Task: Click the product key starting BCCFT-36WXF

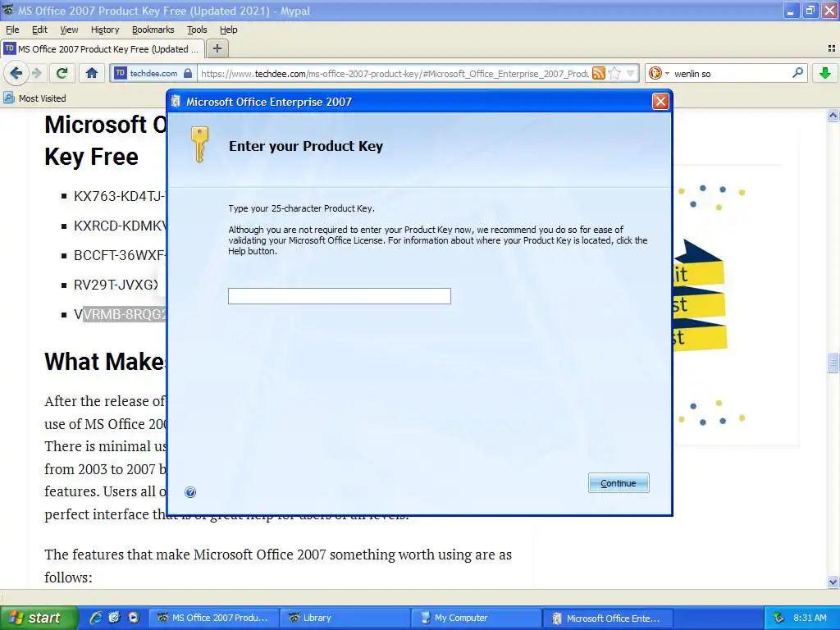Action: coord(120,255)
